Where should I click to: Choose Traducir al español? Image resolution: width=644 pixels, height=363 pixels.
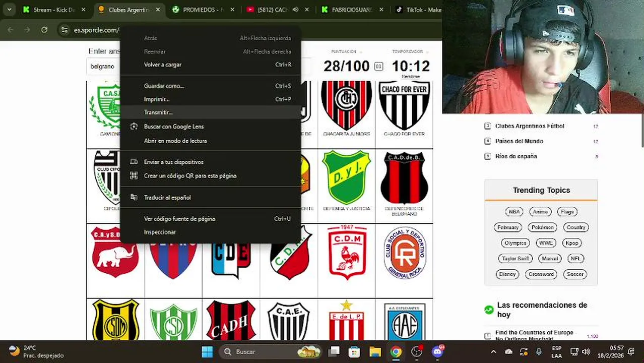pos(210,198)
